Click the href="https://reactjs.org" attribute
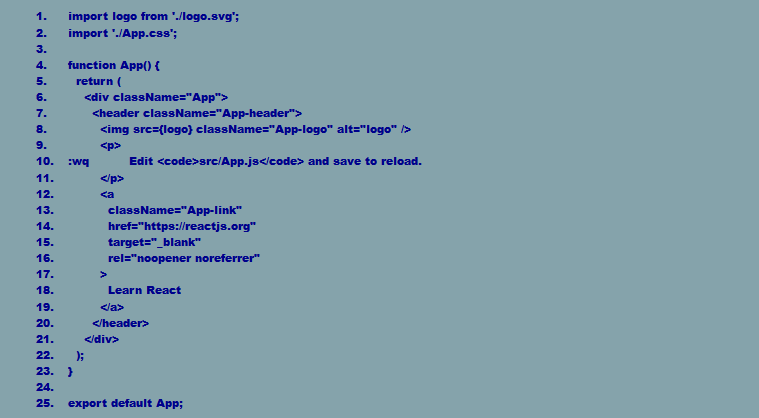The image size is (759, 418). click(182, 226)
